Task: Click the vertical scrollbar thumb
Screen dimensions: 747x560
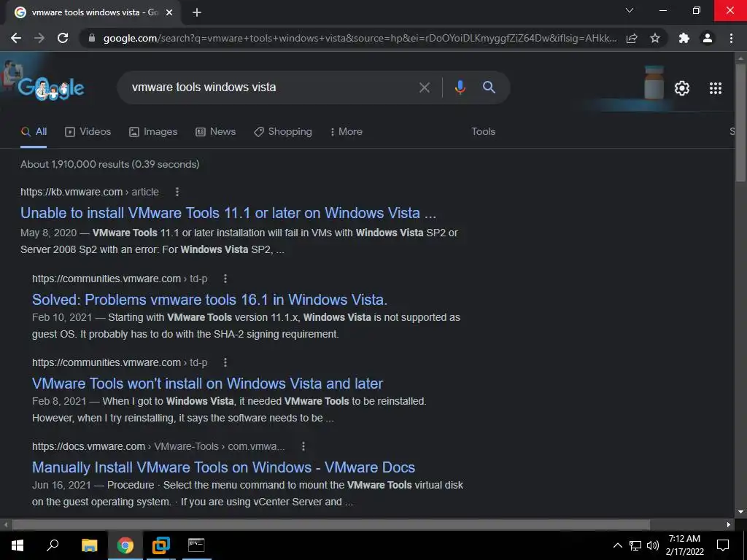Action: pos(740,122)
